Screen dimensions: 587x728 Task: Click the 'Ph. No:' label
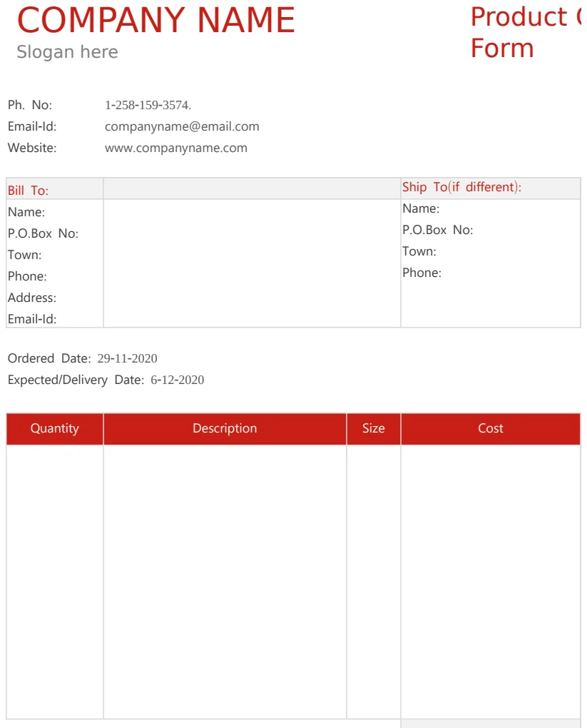[x=30, y=105]
